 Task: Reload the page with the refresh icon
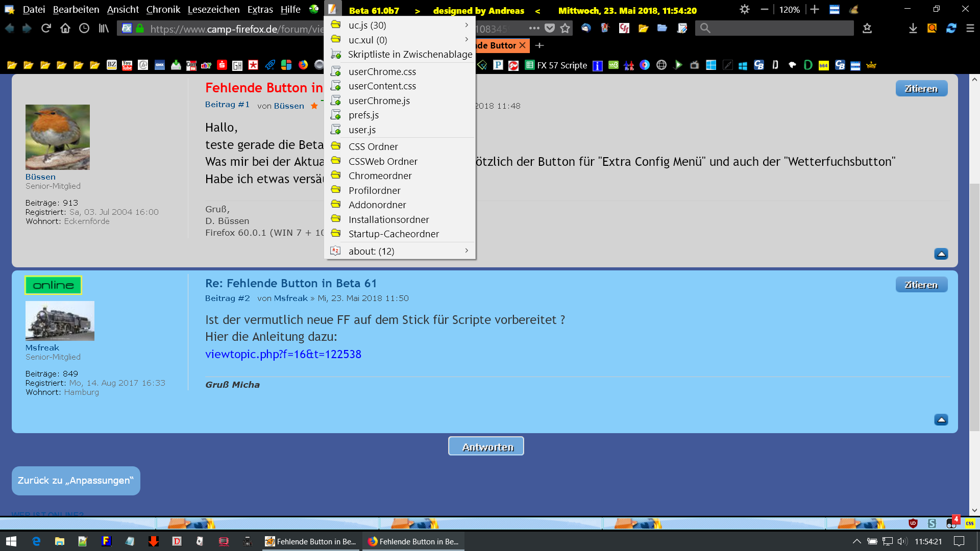[46, 29]
